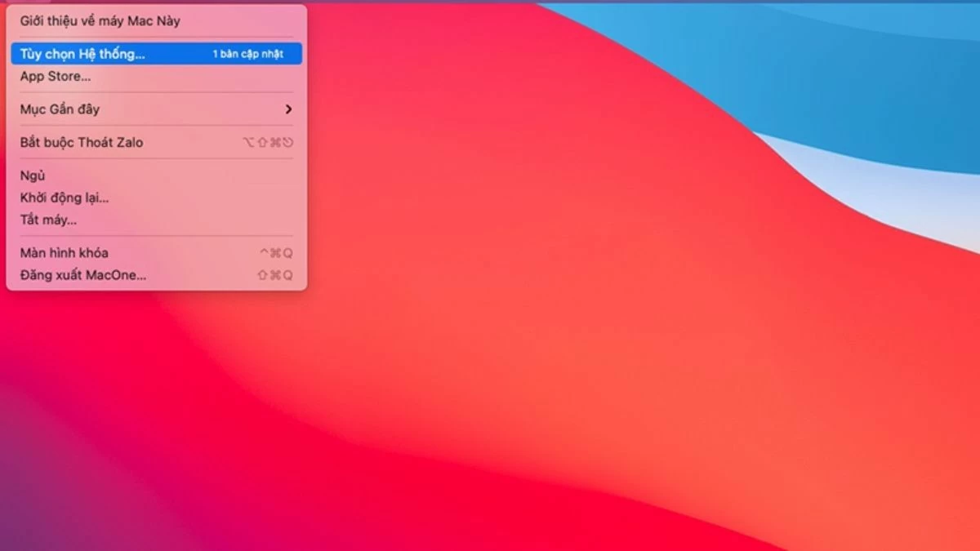Expand the Mục Gần đây submenu
The width and height of the screenshot is (980, 551).
[x=60, y=109]
